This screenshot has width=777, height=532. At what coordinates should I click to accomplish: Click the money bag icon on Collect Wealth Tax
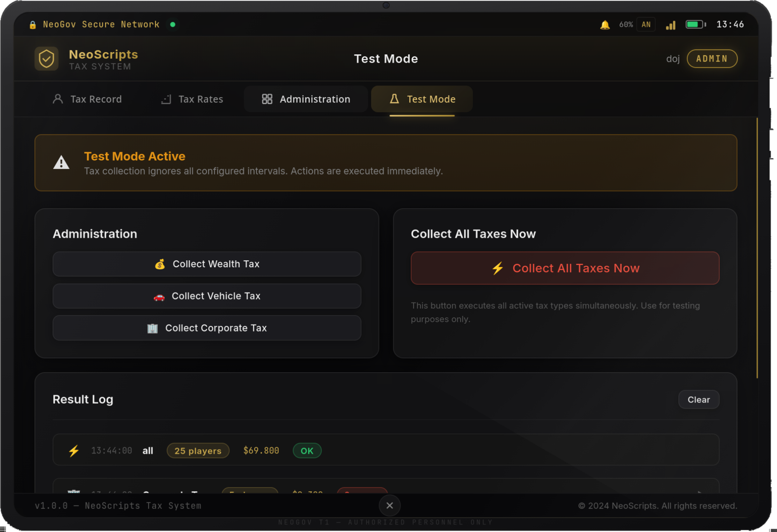[x=160, y=264]
